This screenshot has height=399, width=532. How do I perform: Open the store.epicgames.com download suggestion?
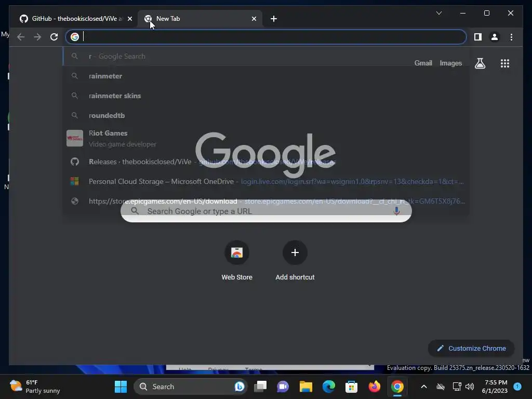pyautogui.click(x=266, y=201)
